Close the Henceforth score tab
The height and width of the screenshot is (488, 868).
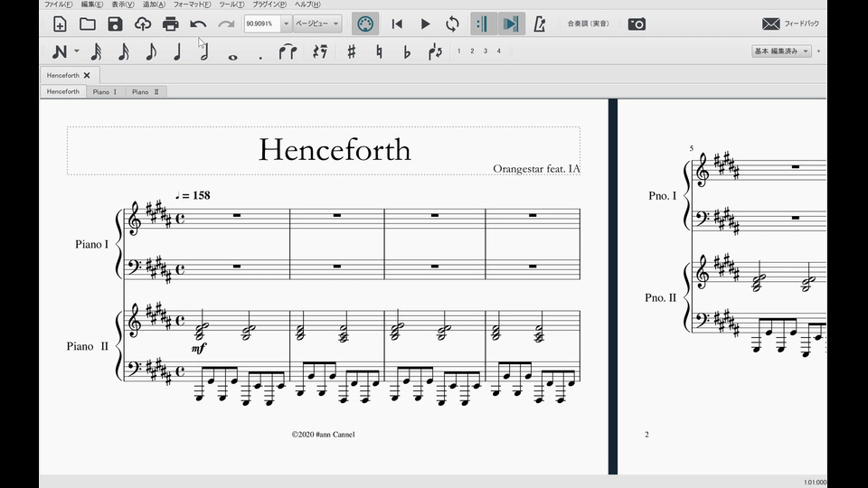point(87,75)
